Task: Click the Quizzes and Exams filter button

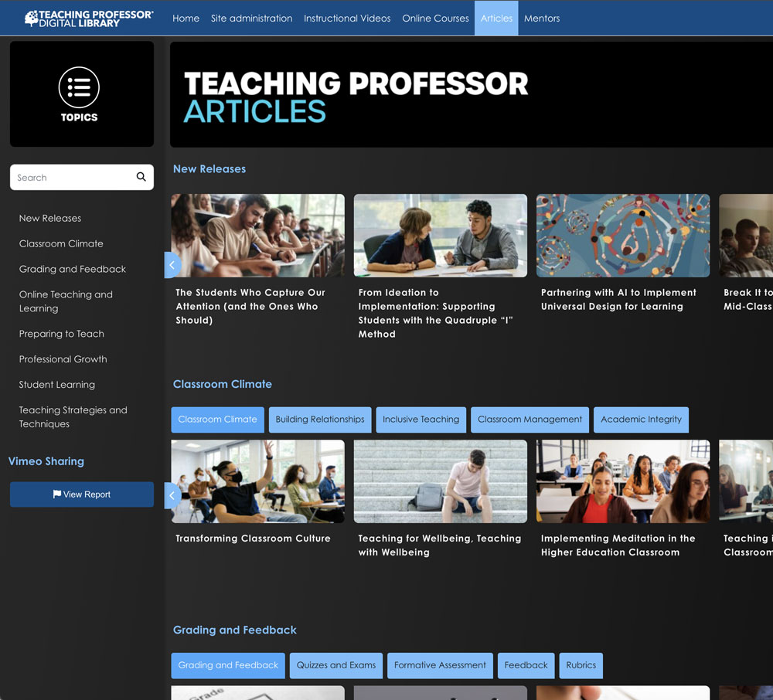Action: coord(335,665)
